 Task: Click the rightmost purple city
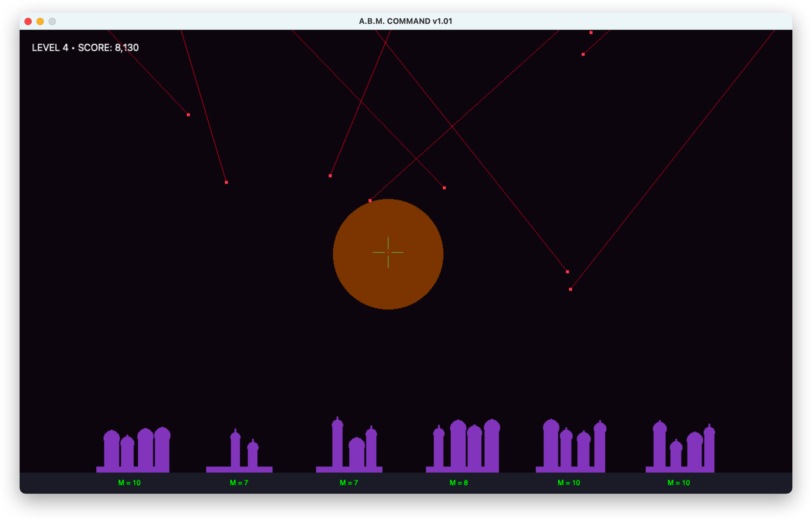coord(680,446)
